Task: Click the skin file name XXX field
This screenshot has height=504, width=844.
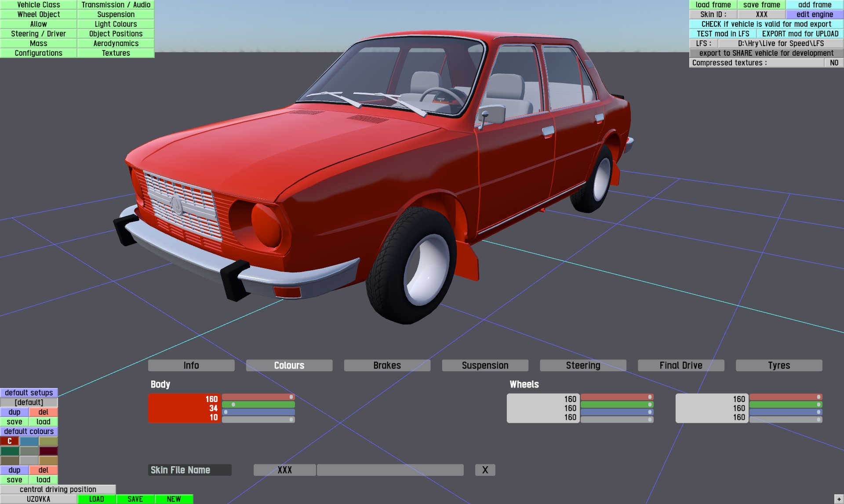Action: (x=284, y=470)
